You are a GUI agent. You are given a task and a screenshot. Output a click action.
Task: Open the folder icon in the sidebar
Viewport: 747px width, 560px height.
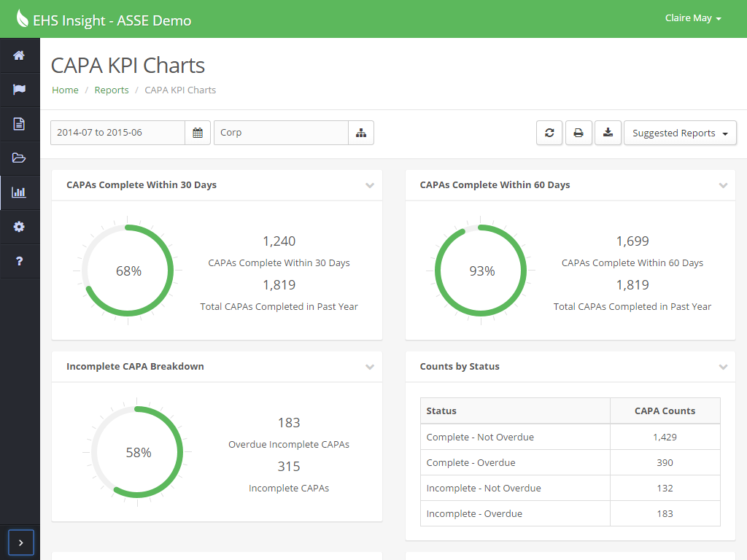coord(20,158)
